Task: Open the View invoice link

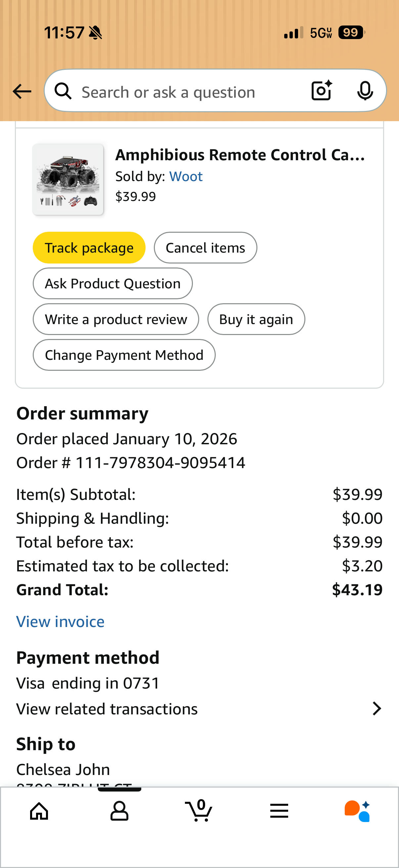Action: [60, 621]
